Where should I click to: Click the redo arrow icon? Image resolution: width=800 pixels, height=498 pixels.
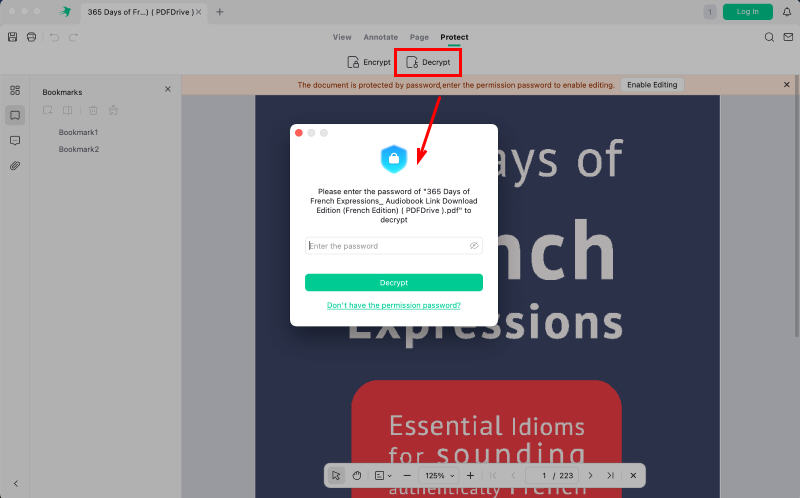pyautogui.click(x=73, y=37)
